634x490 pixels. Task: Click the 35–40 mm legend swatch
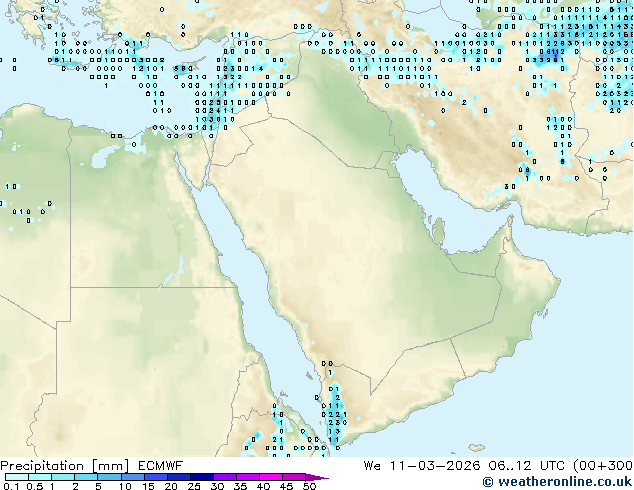(x=248, y=477)
